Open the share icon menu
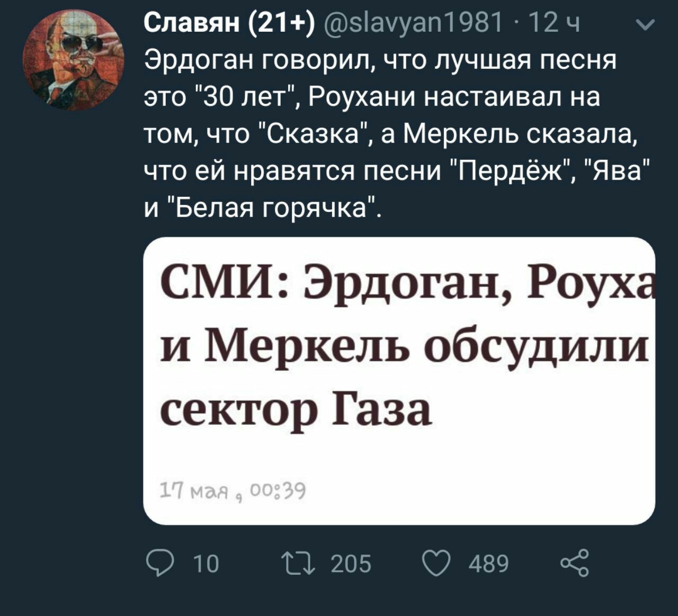 pyautogui.click(x=575, y=563)
